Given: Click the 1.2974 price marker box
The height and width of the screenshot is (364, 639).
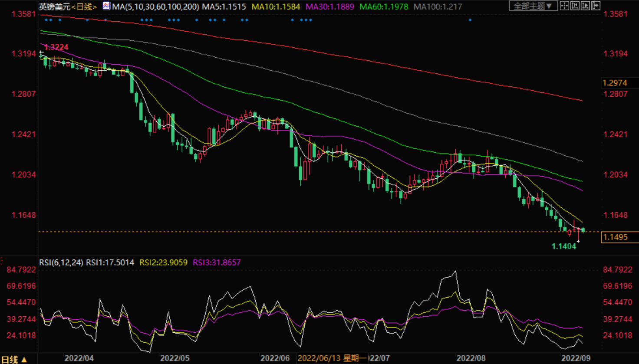Looking at the screenshot, I should [619, 83].
